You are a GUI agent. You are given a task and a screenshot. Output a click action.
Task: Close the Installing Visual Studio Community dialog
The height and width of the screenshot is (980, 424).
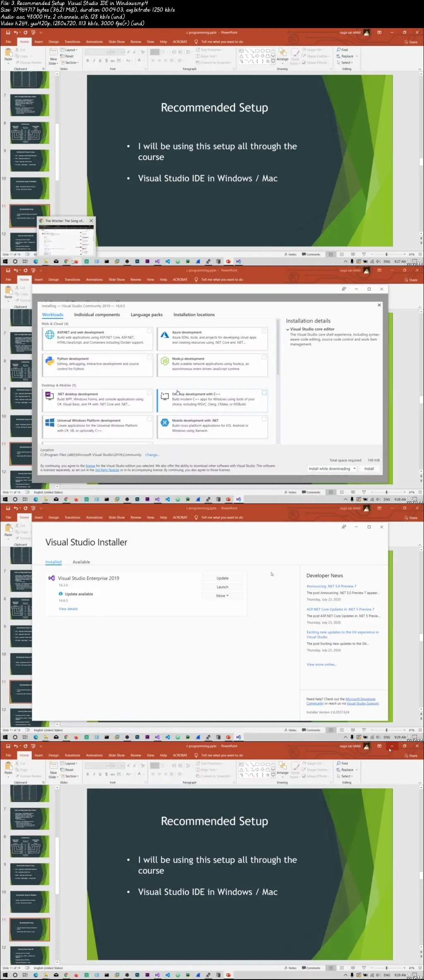click(379, 305)
